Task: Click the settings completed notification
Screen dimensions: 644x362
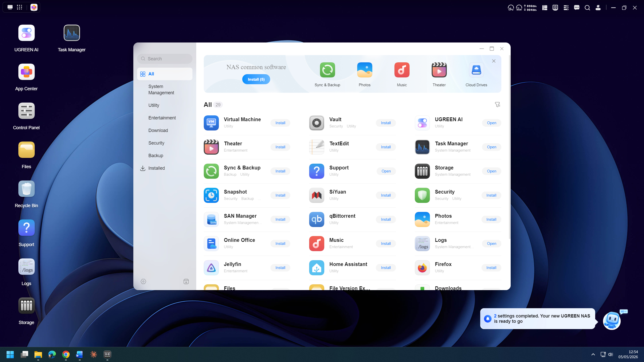Action: 538,319
